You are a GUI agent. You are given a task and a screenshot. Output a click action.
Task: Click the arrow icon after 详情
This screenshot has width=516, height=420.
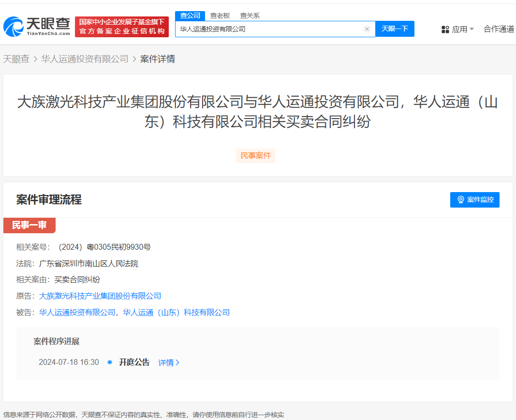coord(176,362)
